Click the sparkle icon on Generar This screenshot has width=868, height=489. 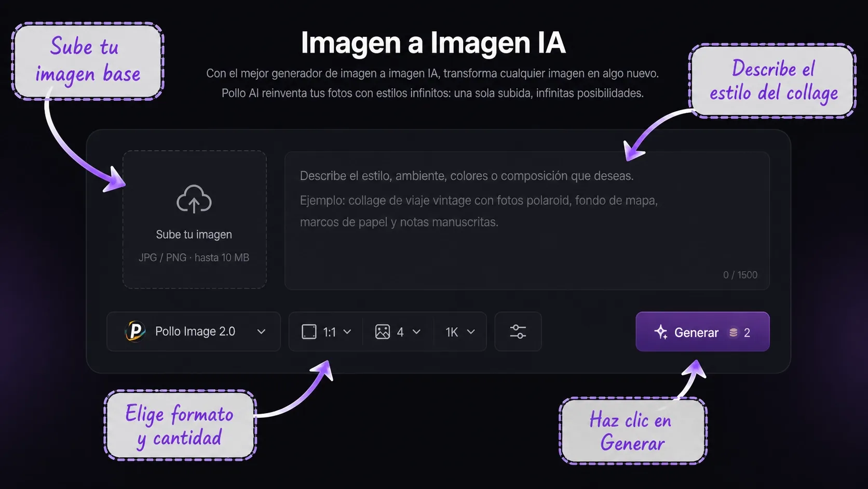660,332
